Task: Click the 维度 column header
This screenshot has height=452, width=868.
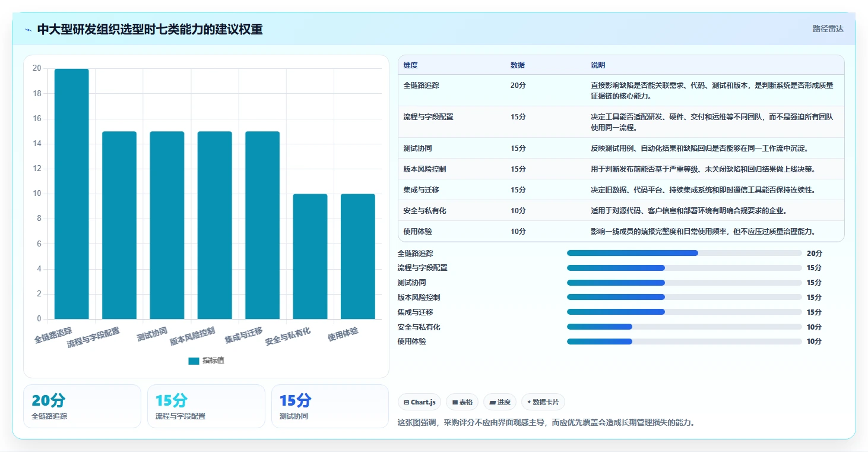Action: (410, 65)
